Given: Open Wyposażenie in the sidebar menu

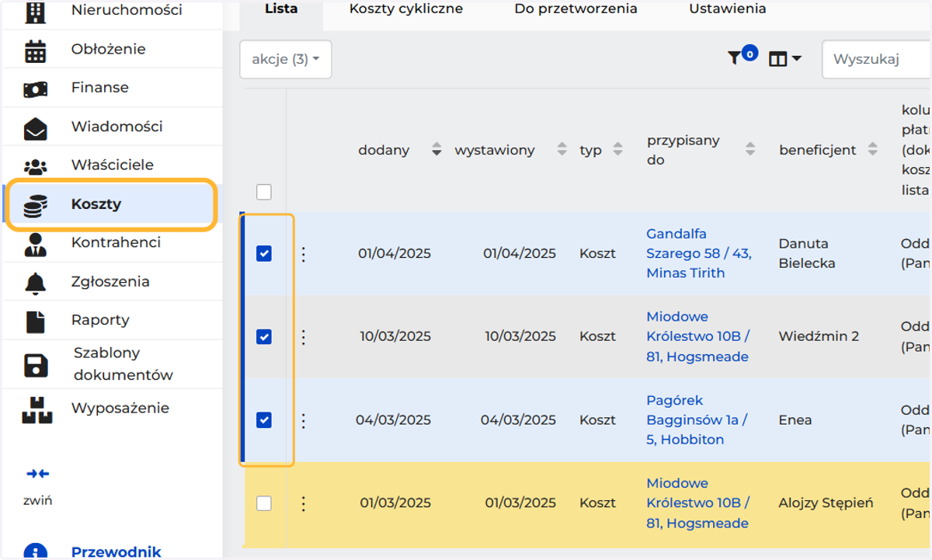Looking at the screenshot, I should (x=120, y=409).
